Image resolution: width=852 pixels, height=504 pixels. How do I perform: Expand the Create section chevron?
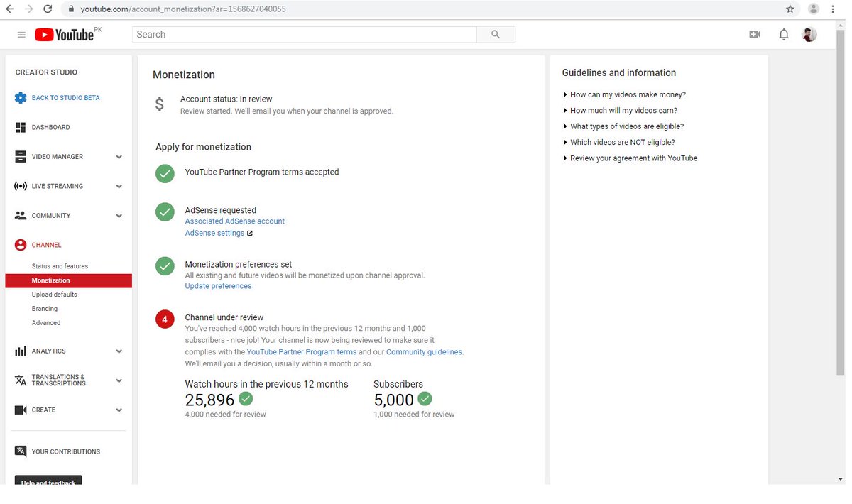click(x=119, y=410)
